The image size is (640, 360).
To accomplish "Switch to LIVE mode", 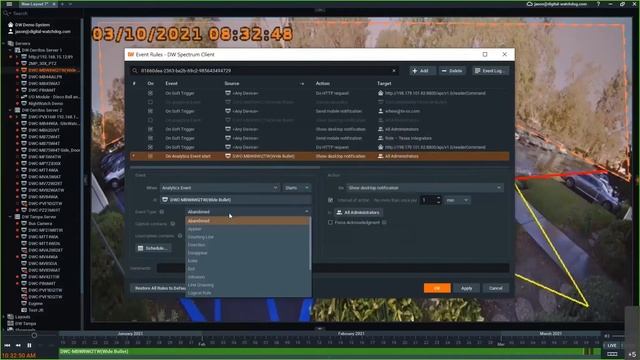I will point(611,345).
